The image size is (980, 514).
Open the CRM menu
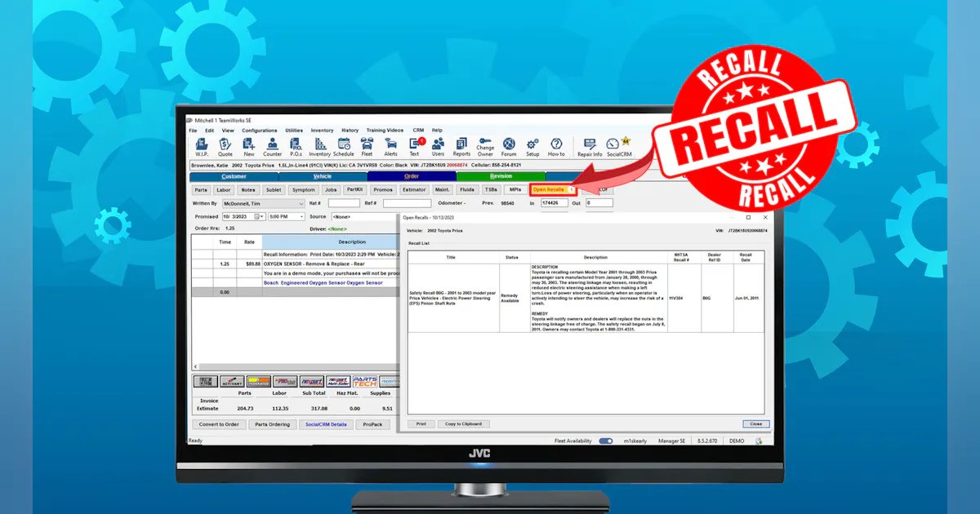[418, 130]
